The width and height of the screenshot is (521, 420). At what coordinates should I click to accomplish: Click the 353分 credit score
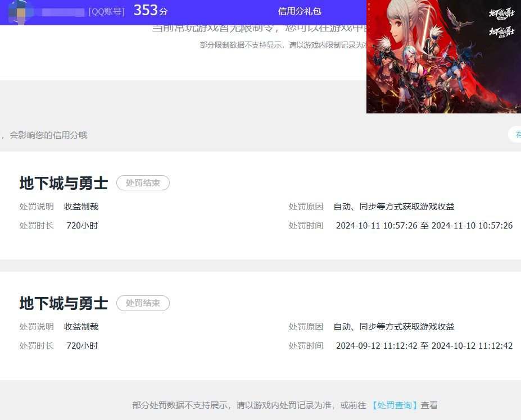click(151, 10)
